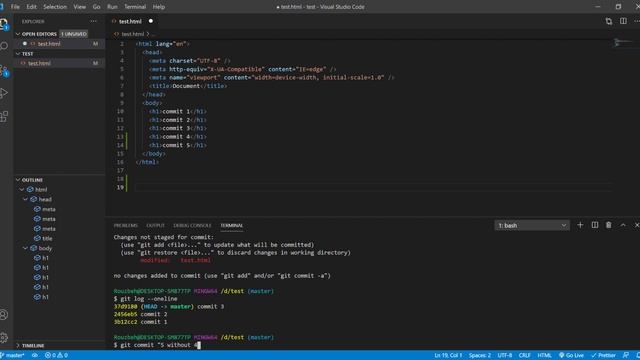
Task: Click unsaved dot on test.html tab
Action: click(151, 21)
